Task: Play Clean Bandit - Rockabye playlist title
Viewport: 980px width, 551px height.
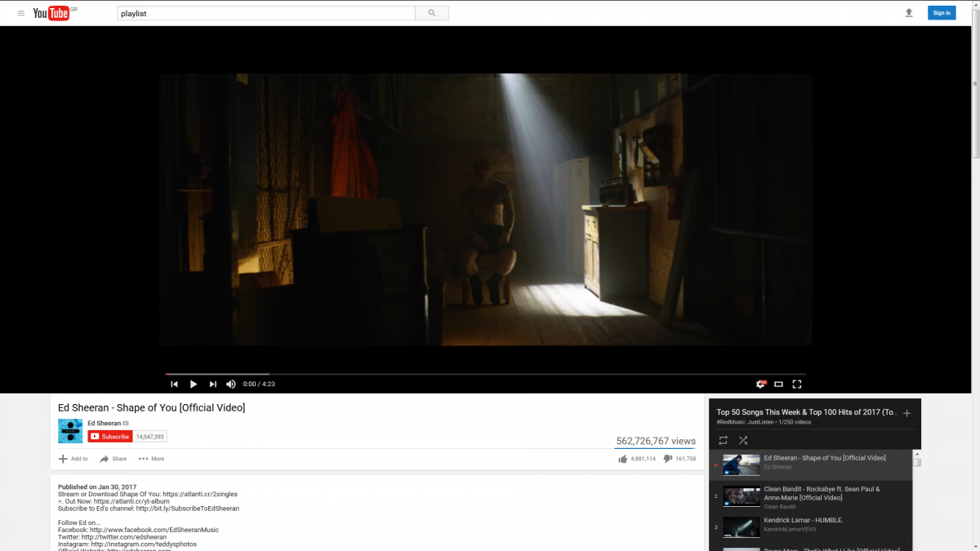Action: (x=822, y=493)
